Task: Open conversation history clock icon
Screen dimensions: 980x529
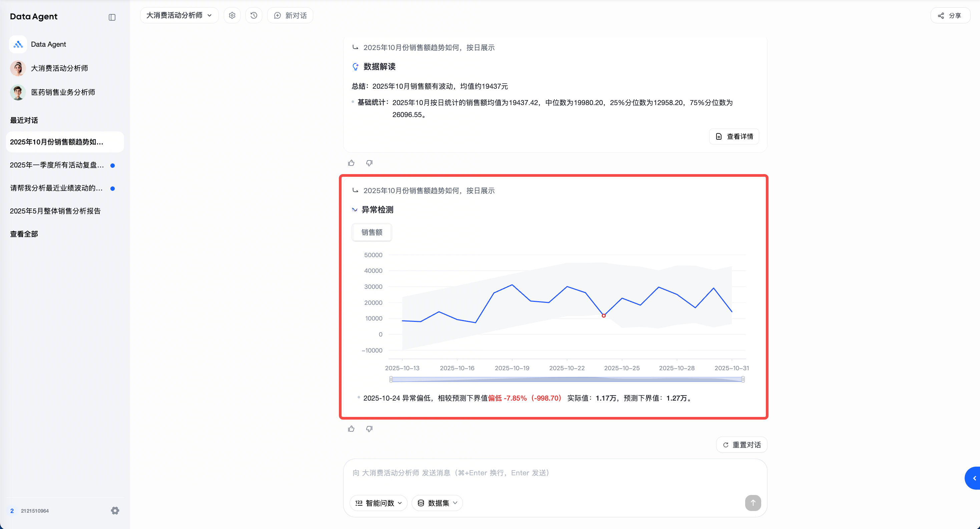Action: [x=254, y=15]
